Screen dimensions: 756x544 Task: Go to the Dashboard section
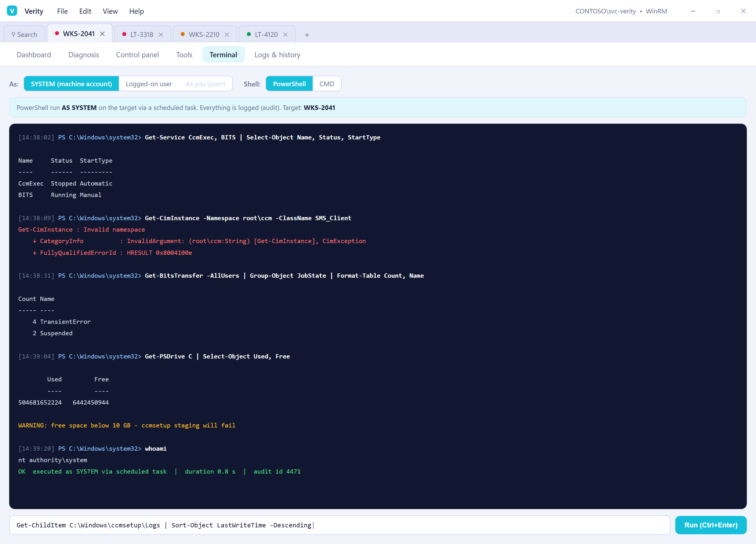[34, 55]
